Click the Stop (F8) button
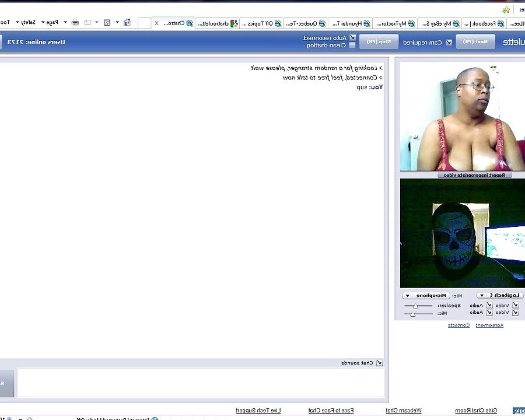525x420 pixels. tap(379, 42)
